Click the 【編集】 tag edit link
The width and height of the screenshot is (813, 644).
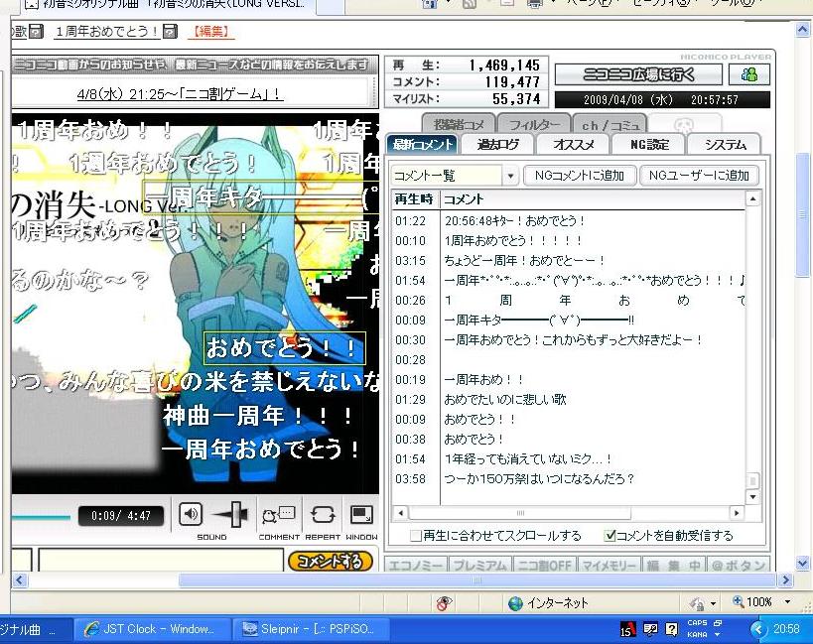211,32
